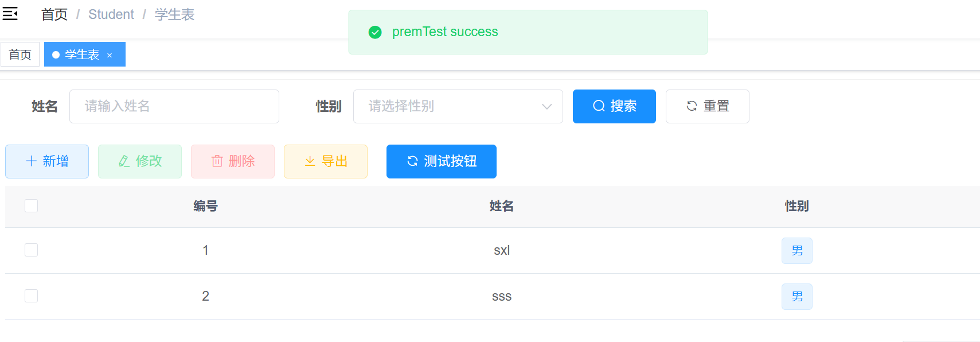Screen dimensions: 980x342
Task: Click the 修改 edit button
Action: (140, 161)
